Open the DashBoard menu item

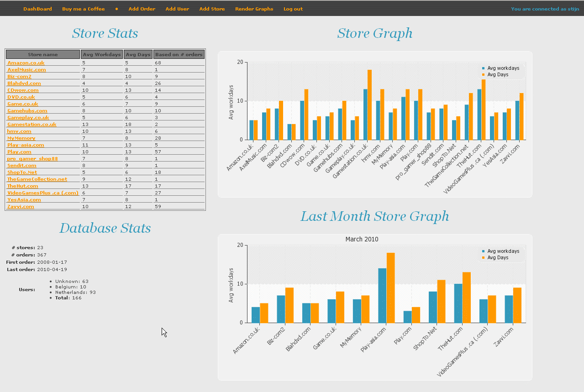coord(37,9)
